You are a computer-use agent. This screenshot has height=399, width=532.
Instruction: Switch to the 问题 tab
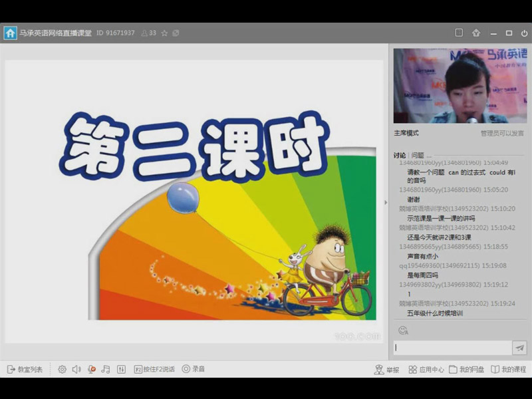tap(418, 155)
